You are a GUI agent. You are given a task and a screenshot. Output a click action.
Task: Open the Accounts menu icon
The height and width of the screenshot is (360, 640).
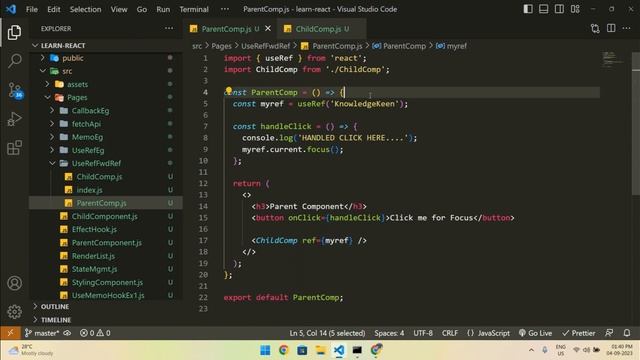(14, 283)
